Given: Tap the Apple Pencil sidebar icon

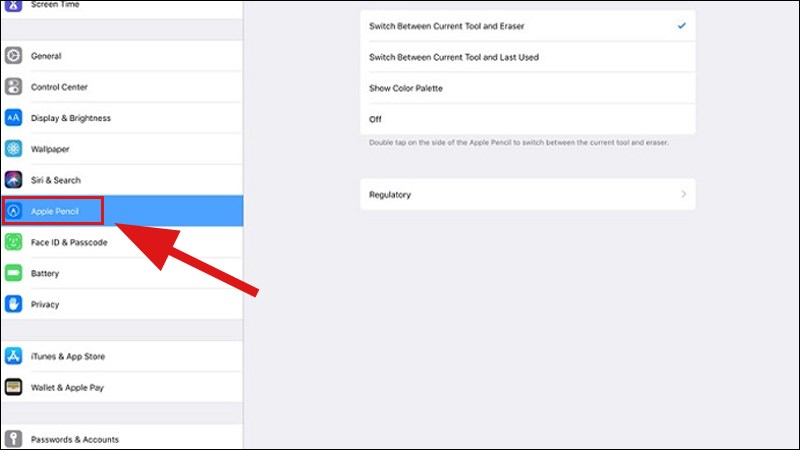Looking at the screenshot, I should 14,211.
